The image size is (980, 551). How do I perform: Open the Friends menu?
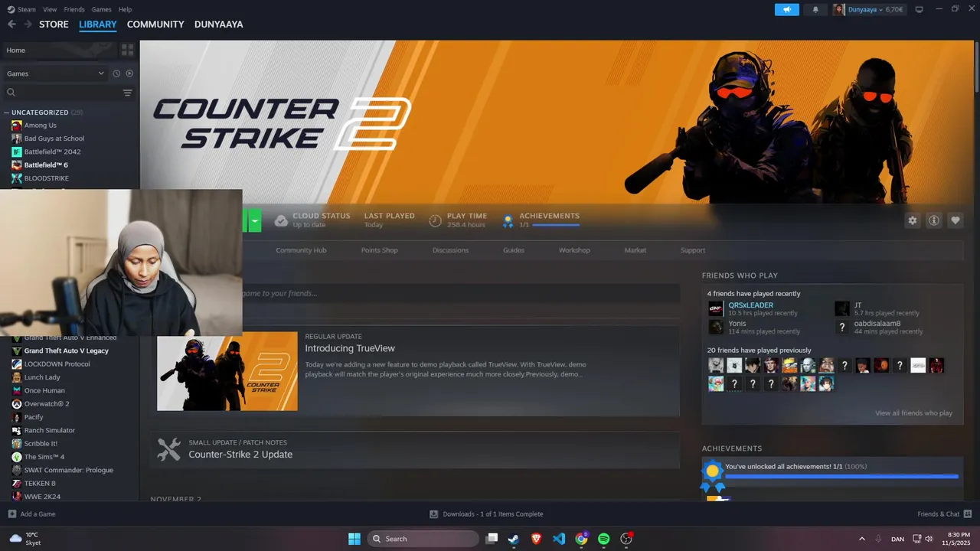click(74, 9)
